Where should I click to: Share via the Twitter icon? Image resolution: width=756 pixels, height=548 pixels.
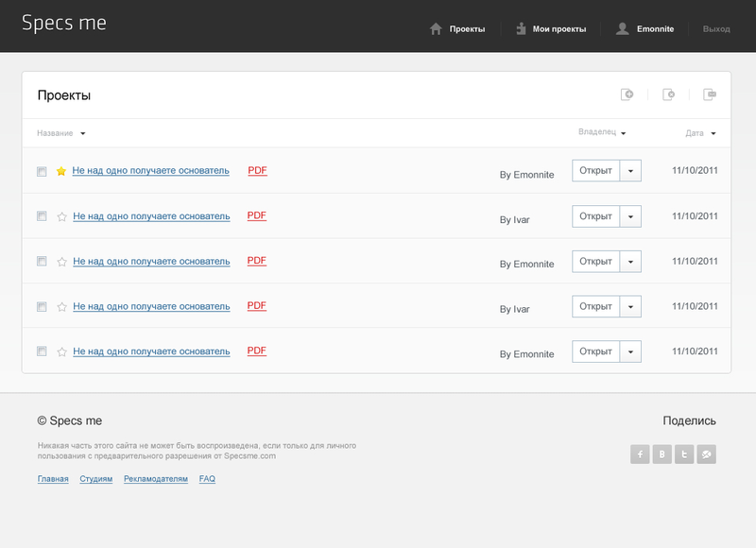(x=684, y=454)
